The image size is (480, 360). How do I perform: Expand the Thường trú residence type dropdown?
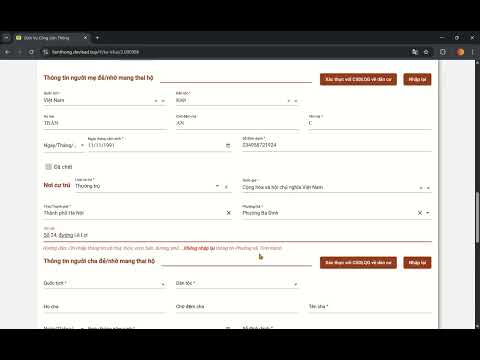coord(217,186)
